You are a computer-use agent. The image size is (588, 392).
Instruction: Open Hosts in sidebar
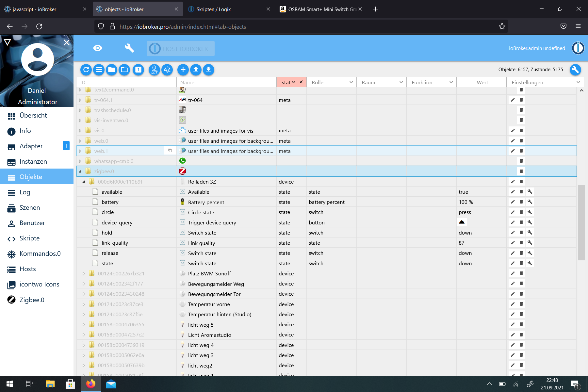(37, 269)
